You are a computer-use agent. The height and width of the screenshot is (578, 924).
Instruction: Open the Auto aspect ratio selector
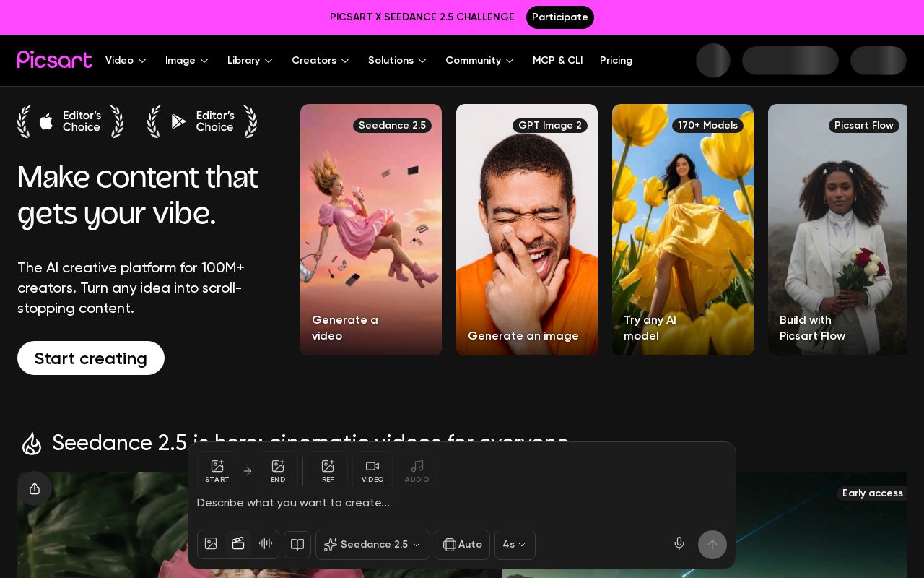click(x=462, y=545)
